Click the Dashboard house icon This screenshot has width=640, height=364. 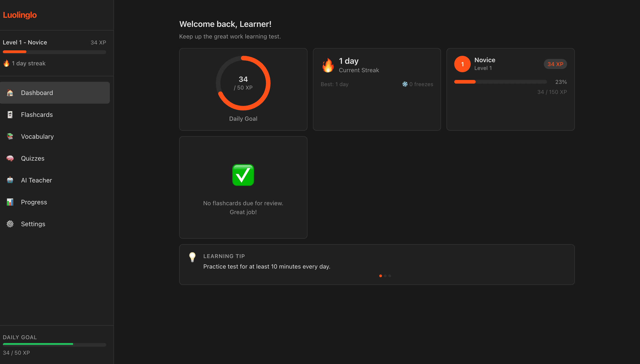point(10,93)
